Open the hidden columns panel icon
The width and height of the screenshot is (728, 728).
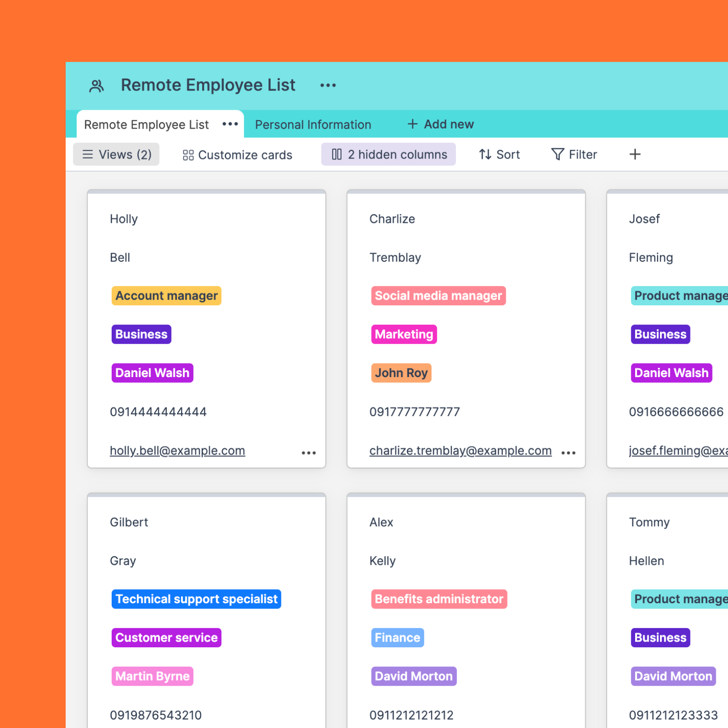(337, 154)
